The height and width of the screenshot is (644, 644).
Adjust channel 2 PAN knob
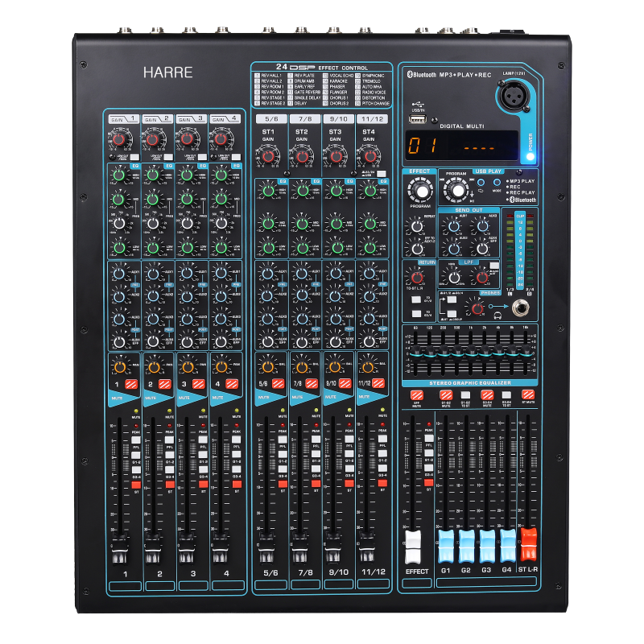(x=155, y=366)
